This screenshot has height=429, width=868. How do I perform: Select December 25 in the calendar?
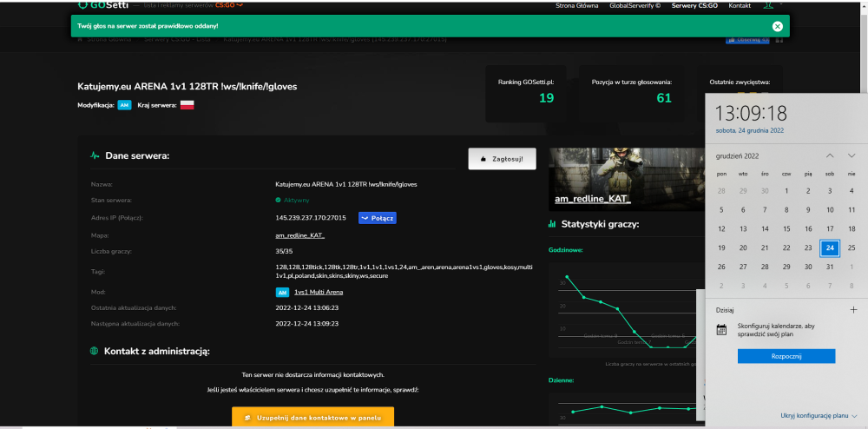click(x=852, y=248)
